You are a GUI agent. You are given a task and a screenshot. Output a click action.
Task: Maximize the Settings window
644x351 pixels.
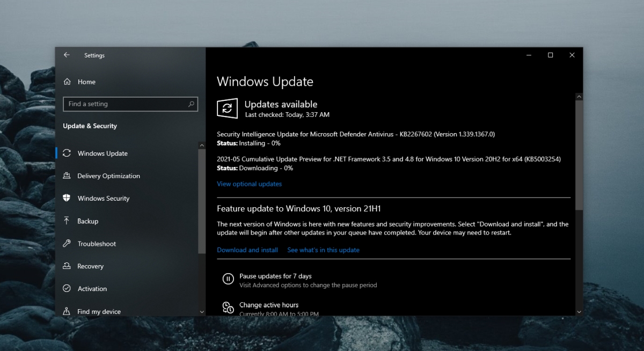550,55
